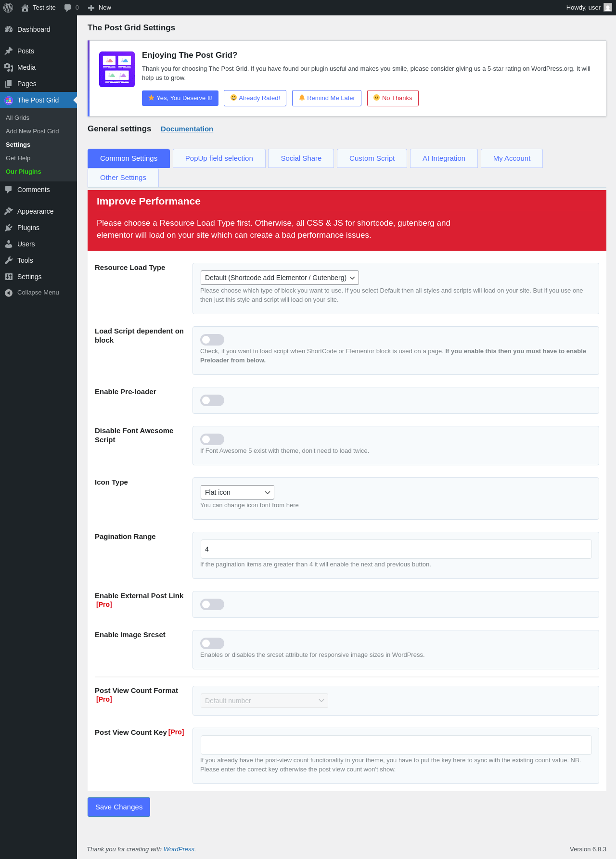Click the user avatar next to Howdy
616x859 pixels.
[x=608, y=8]
